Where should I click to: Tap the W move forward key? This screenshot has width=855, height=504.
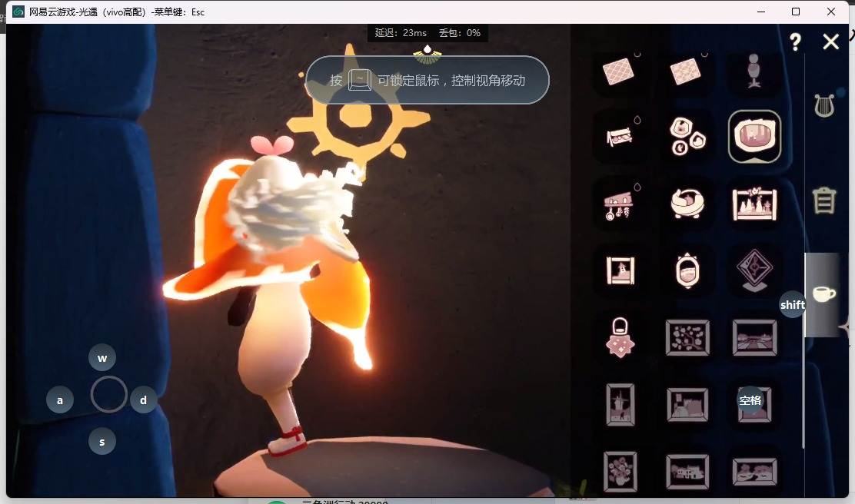102,358
